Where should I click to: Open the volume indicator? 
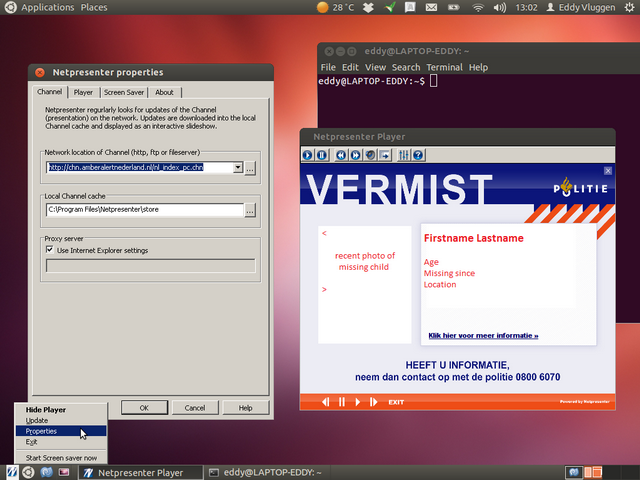[x=500, y=7]
